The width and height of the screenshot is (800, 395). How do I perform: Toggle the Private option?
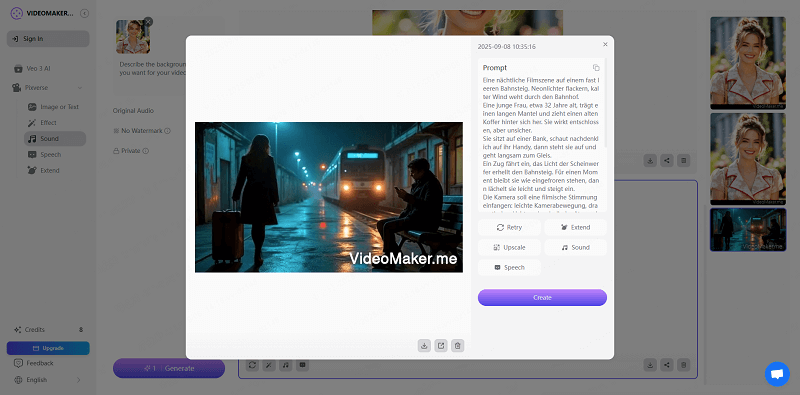click(128, 151)
